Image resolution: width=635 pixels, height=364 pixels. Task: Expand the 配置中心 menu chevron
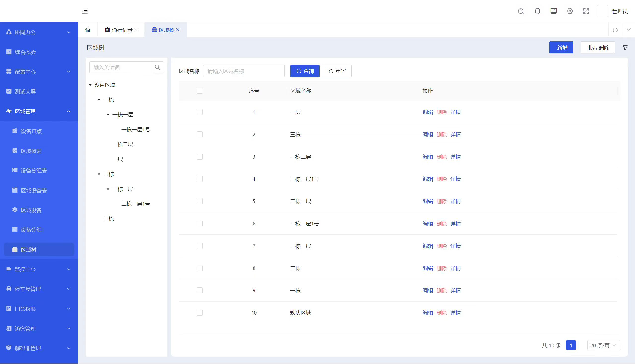tap(69, 72)
